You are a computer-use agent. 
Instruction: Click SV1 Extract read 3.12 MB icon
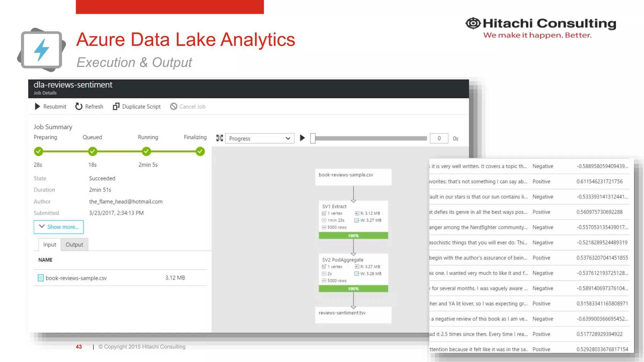coord(357,213)
